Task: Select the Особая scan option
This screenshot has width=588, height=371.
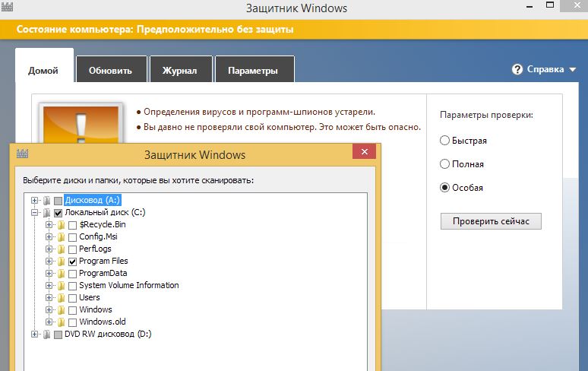Action: [x=444, y=188]
